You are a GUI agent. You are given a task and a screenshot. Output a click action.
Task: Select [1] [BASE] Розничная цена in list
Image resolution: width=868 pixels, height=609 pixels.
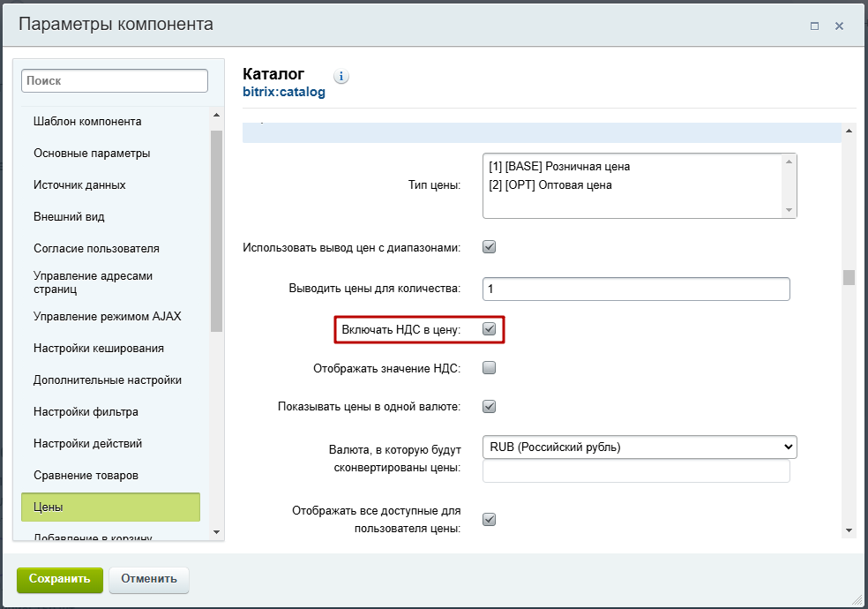click(559, 166)
